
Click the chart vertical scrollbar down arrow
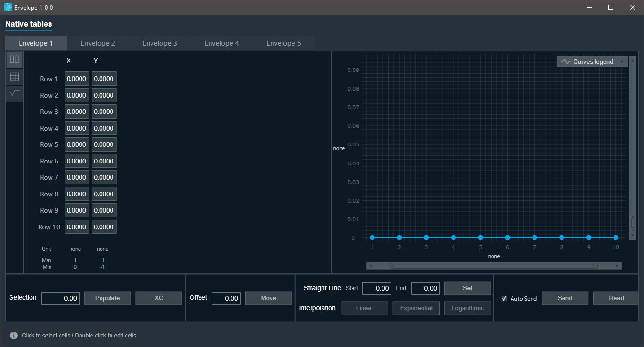(633, 236)
